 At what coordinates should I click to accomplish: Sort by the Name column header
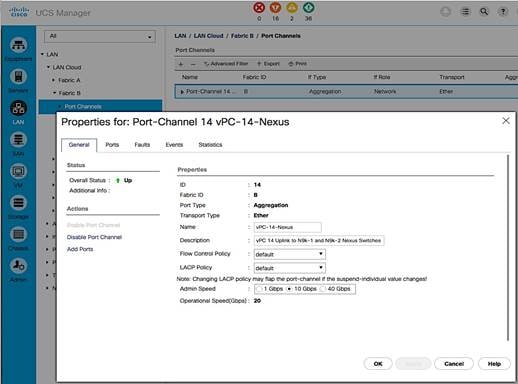pyautogui.click(x=190, y=77)
